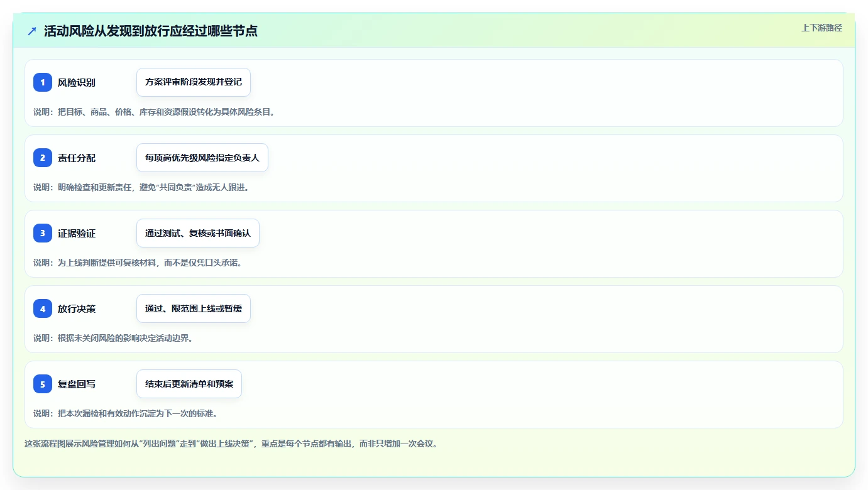Click the arrow icon beside the header title
Viewport: 868px width, 490px height.
pos(32,31)
